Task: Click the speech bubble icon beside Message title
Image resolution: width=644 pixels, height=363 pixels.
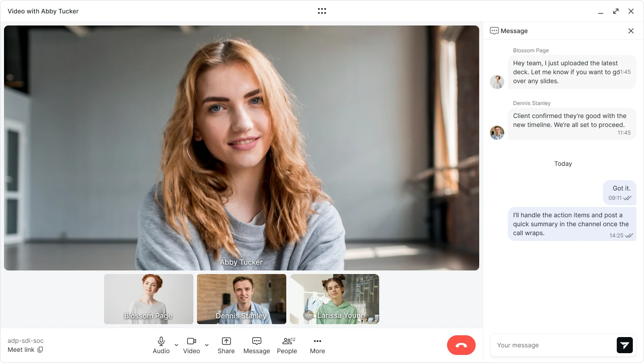Action: [x=494, y=31]
